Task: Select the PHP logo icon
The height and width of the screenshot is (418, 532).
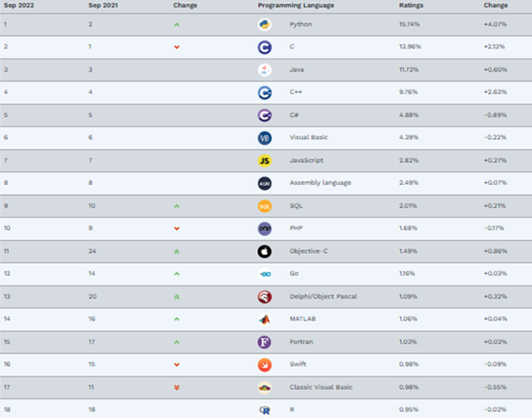Action: tap(264, 229)
